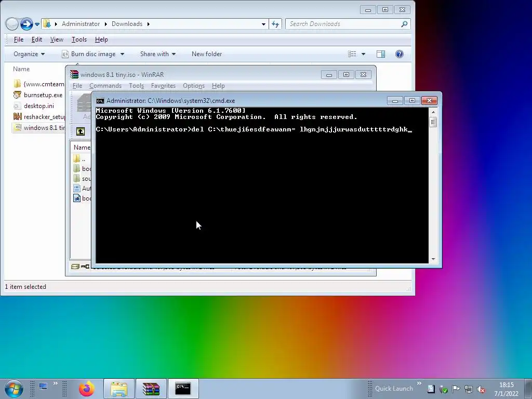This screenshot has height=399, width=532.
Task: Click Show Desktop icon in quick launch
Action: [43, 387]
